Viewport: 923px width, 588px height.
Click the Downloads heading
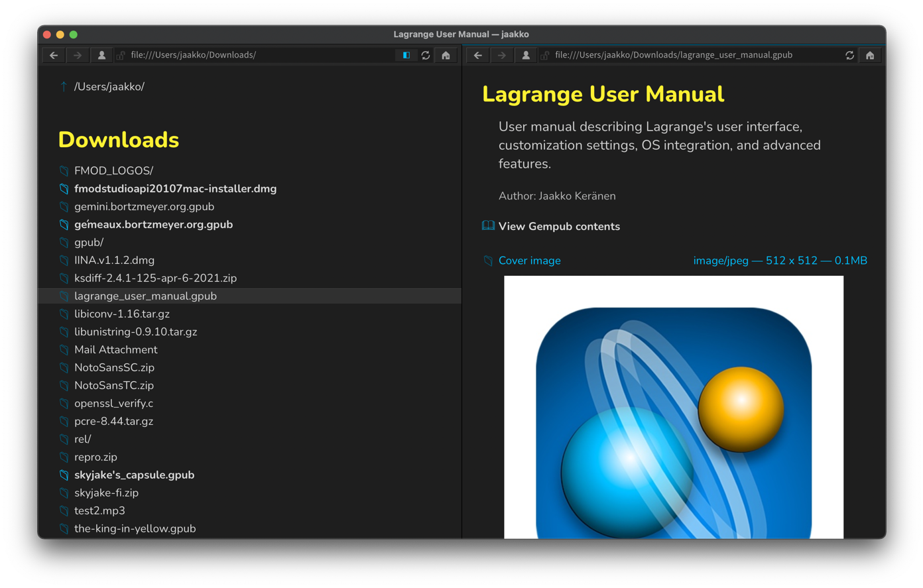coord(119,140)
